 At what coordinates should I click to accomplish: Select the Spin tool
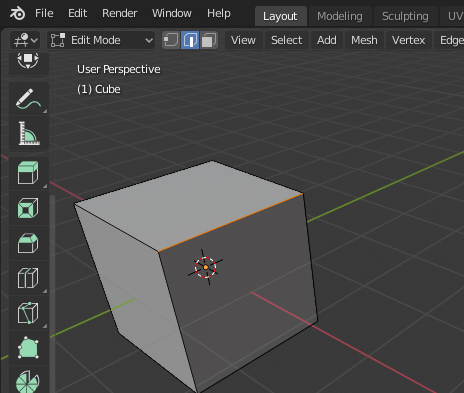[29, 380]
